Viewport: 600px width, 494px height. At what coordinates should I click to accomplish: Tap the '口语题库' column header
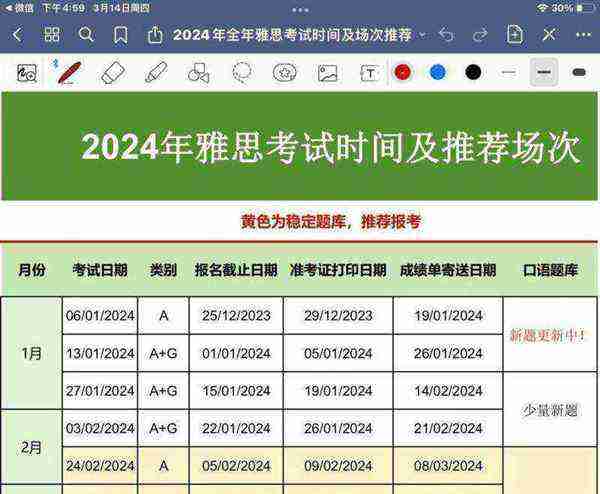550,270
